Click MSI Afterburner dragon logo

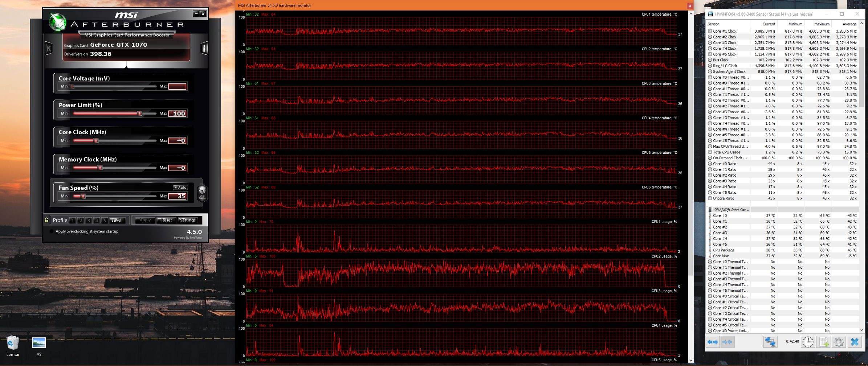57,22
